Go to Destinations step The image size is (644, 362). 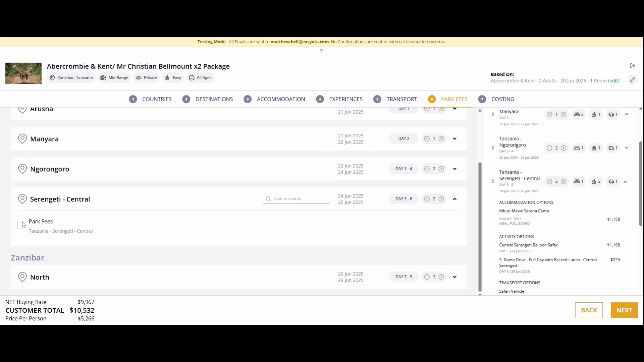(208, 99)
